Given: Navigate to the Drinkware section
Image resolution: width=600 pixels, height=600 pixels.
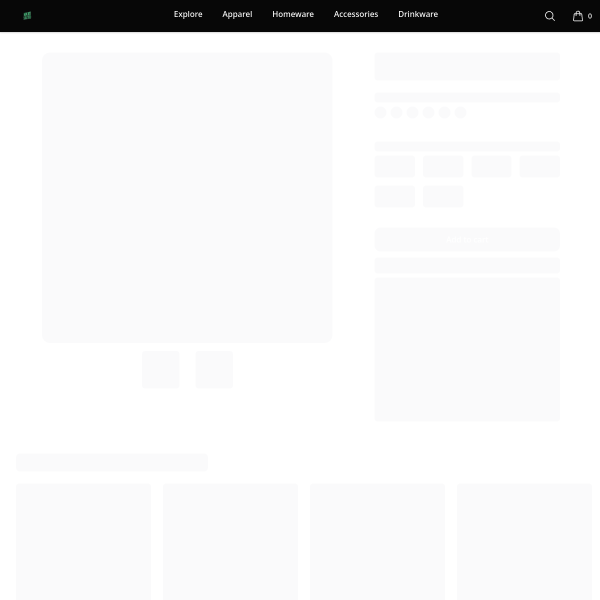Looking at the screenshot, I should click(418, 15).
